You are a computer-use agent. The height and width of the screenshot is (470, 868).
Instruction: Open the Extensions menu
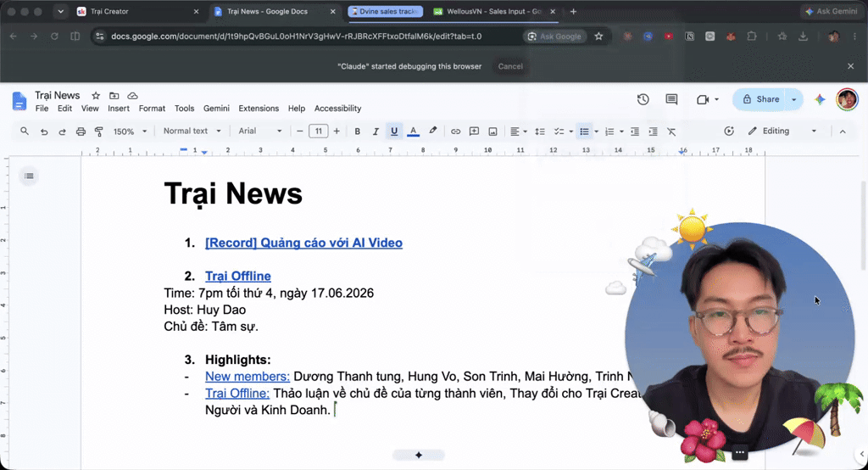click(259, 108)
